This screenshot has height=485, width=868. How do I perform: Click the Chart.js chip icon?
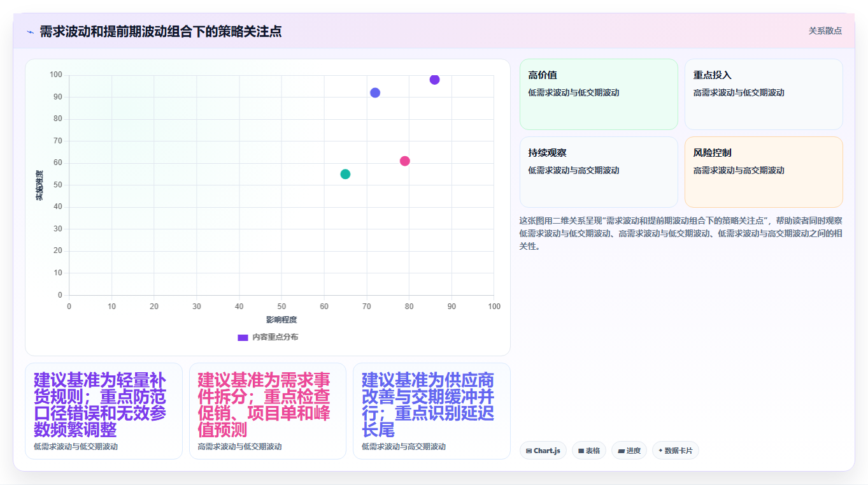click(529, 451)
